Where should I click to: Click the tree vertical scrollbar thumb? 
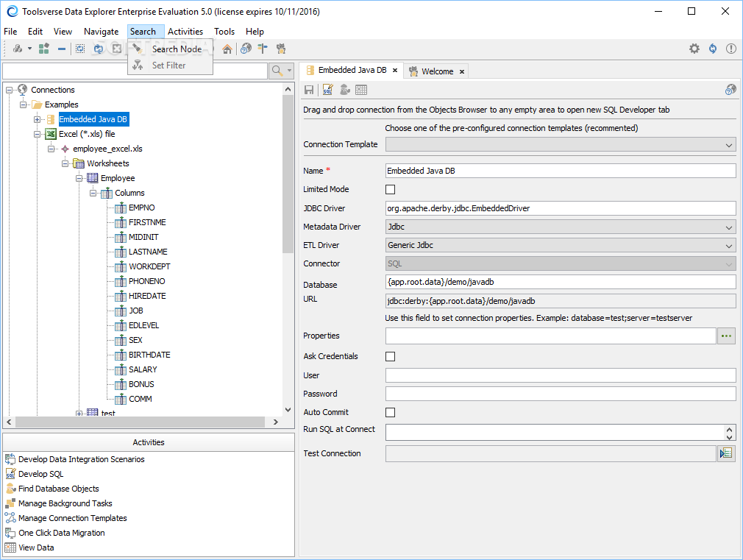(288, 174)
